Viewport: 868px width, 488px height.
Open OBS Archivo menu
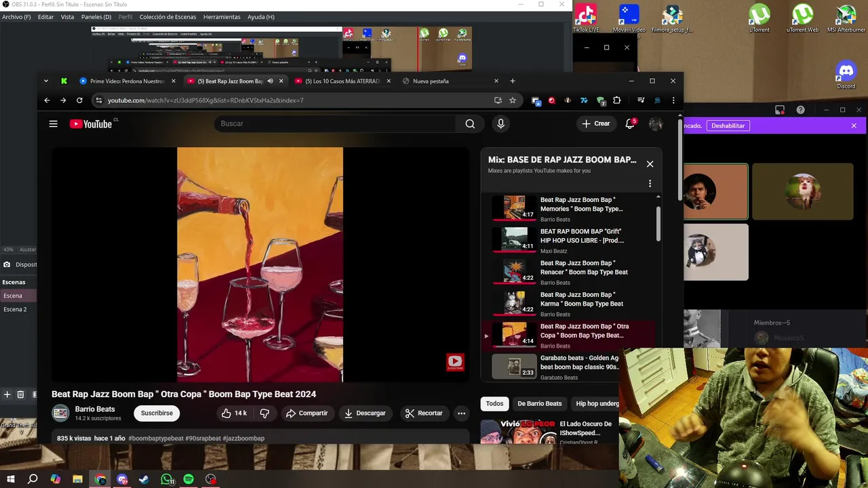(x=16, y=17)
